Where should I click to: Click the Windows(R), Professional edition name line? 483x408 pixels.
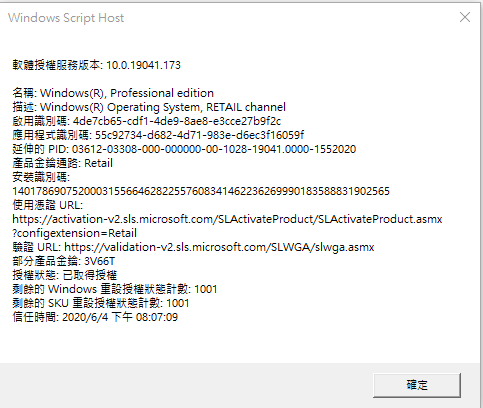click(113, 93)
